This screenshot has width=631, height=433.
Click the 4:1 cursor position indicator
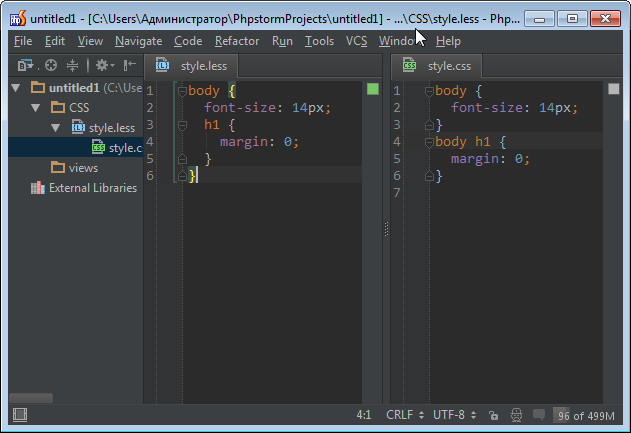point(364,415)
